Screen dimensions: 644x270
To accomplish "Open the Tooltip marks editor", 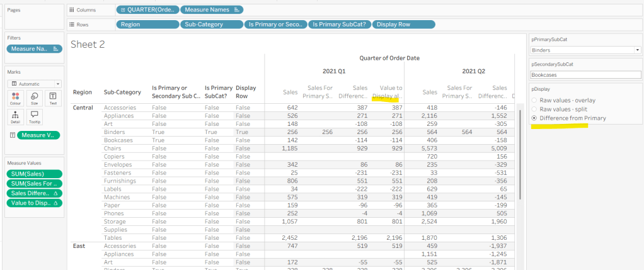I will click(x=34, y=117).
